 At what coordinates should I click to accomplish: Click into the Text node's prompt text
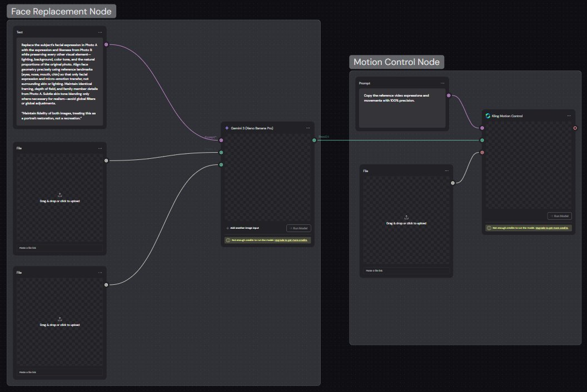coord(60,81)
